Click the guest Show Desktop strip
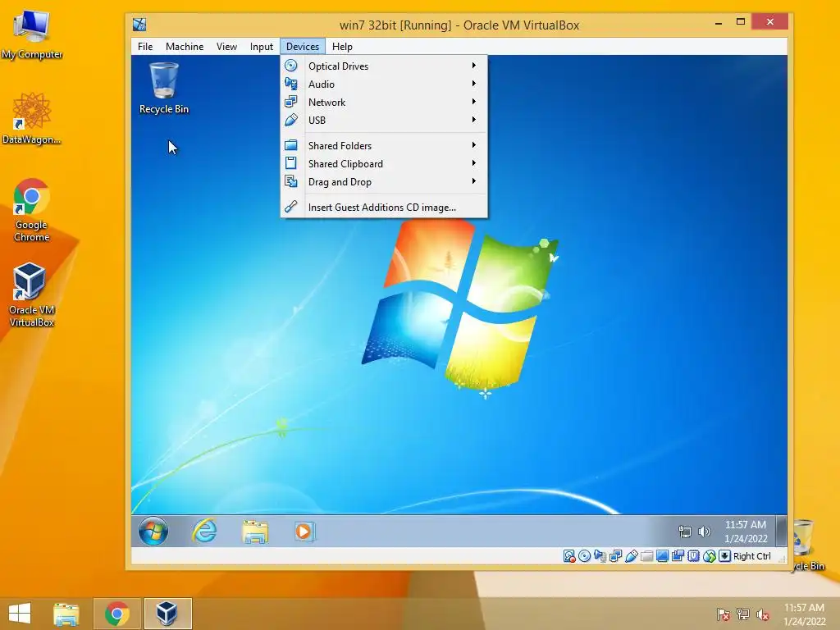840x630 pixels. (782, 531)
